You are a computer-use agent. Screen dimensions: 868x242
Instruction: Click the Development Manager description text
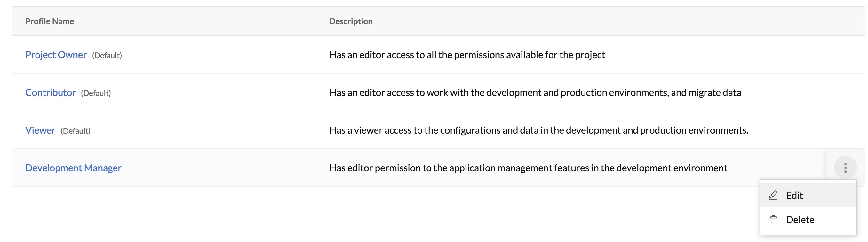pos(528,168)
